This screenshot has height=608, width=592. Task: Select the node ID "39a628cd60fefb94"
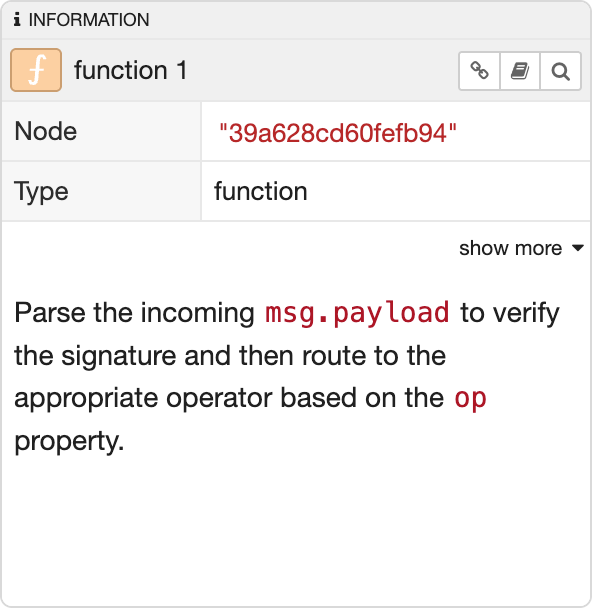click(338, 133)
